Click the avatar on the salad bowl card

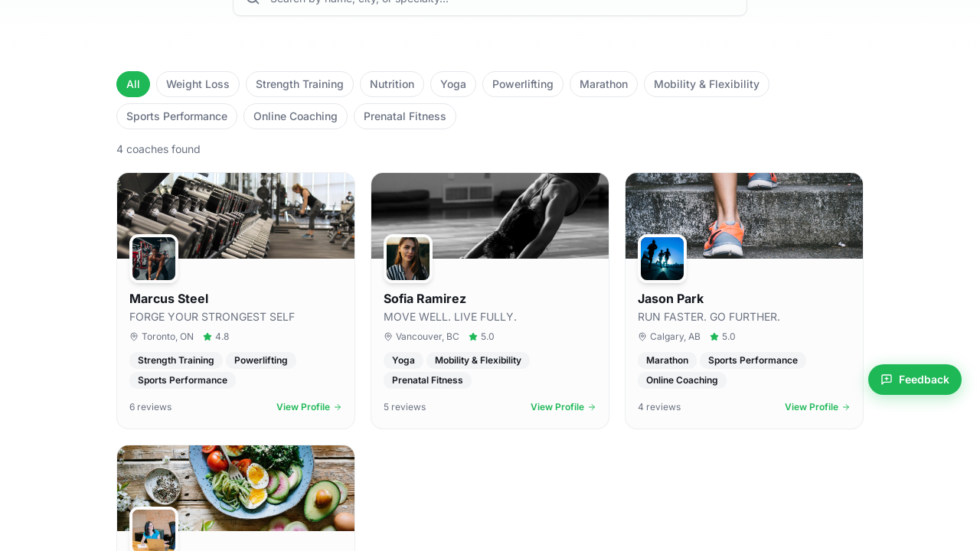(x=154, y=530)
